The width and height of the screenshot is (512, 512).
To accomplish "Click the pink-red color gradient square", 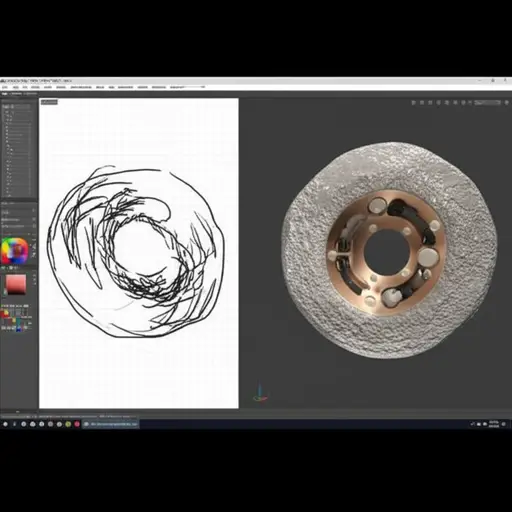I will coord(16,284).
